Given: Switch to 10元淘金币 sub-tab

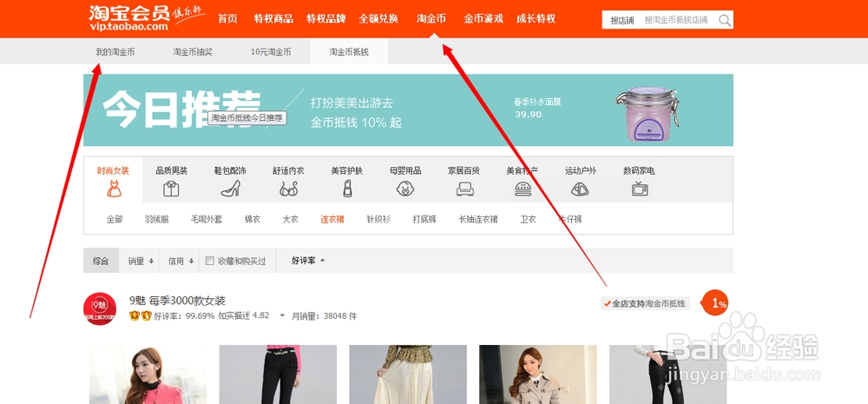Looking at the screenshot, I should [271, 52].
